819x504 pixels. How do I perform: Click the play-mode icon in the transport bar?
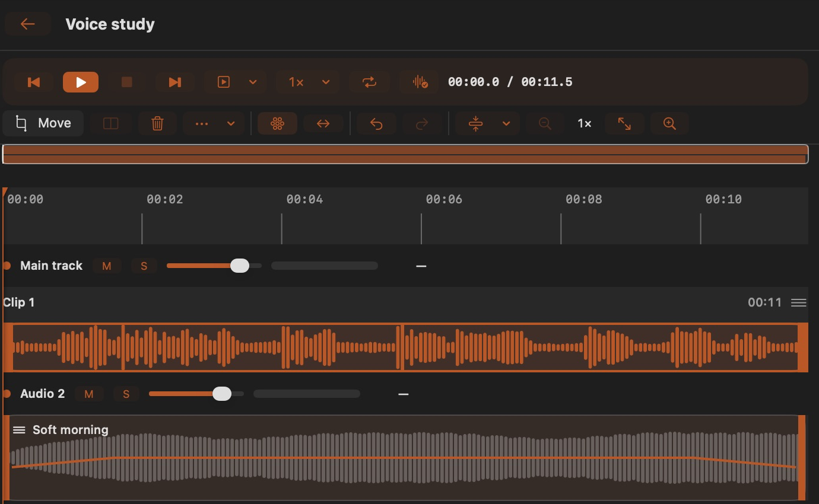[224, 82]
